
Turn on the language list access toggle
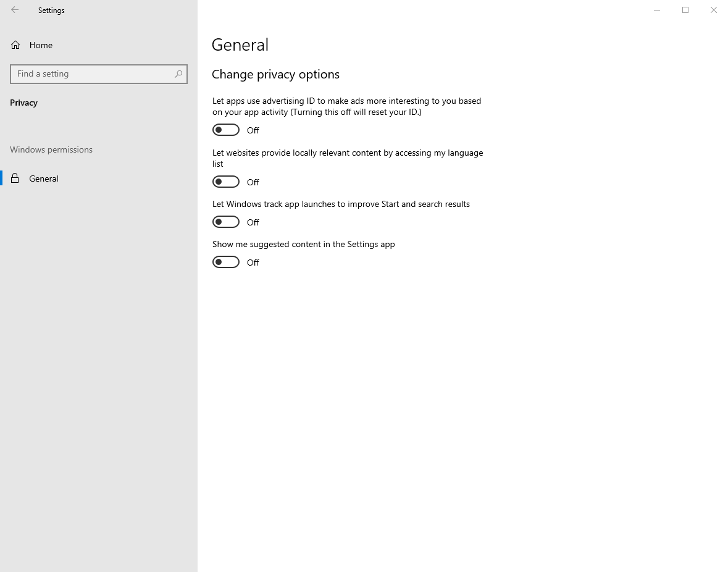(226, 182)
